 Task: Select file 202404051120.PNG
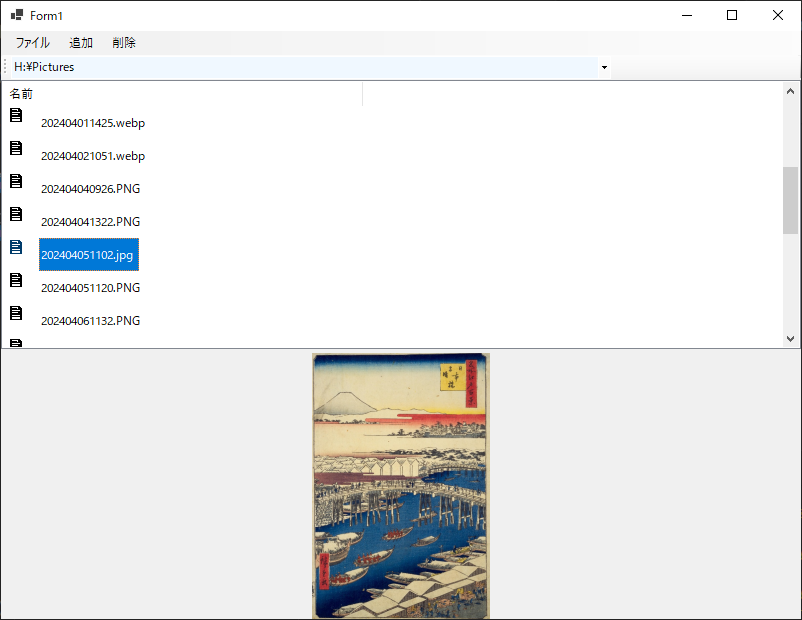(90, 288)
